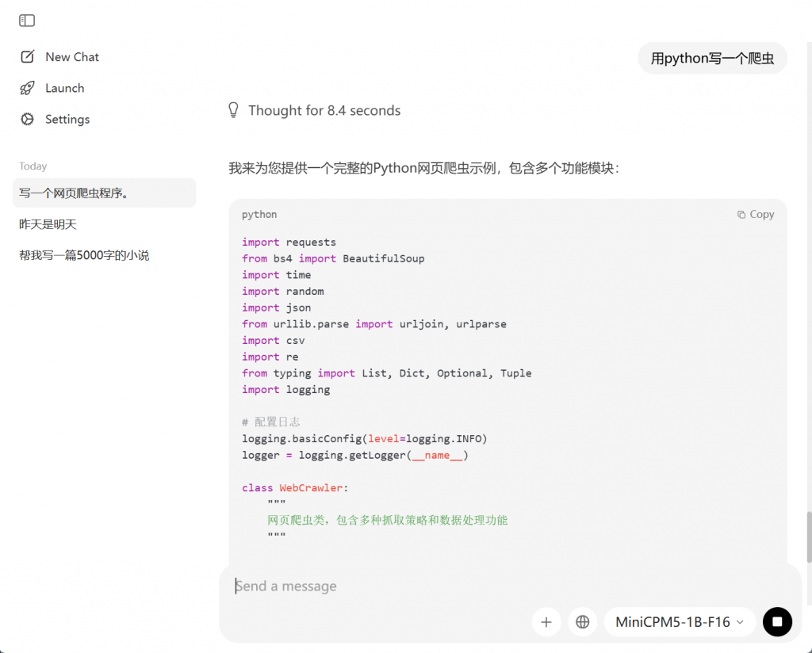The image size is (812, 653).
Task: Select chat 写一个网页爬虫程序。
Action: tap(104, 193)
